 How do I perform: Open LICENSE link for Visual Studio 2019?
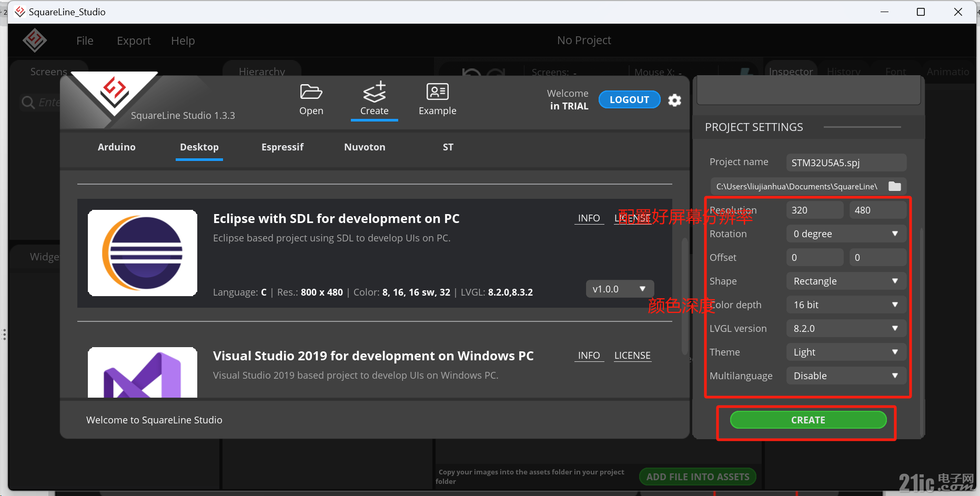click(x=632, y=356)
